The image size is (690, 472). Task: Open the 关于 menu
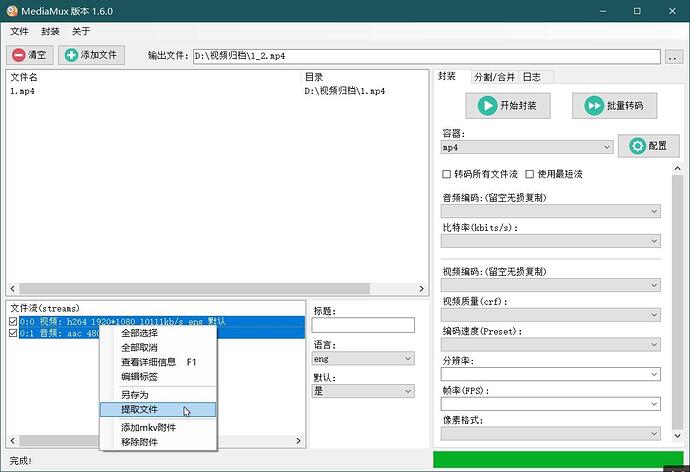81,31
